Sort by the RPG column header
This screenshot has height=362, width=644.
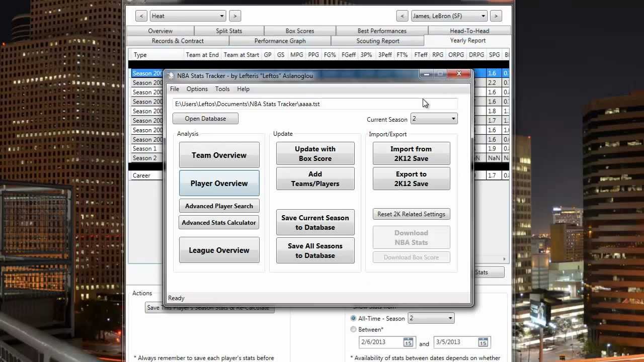point(438,55)
